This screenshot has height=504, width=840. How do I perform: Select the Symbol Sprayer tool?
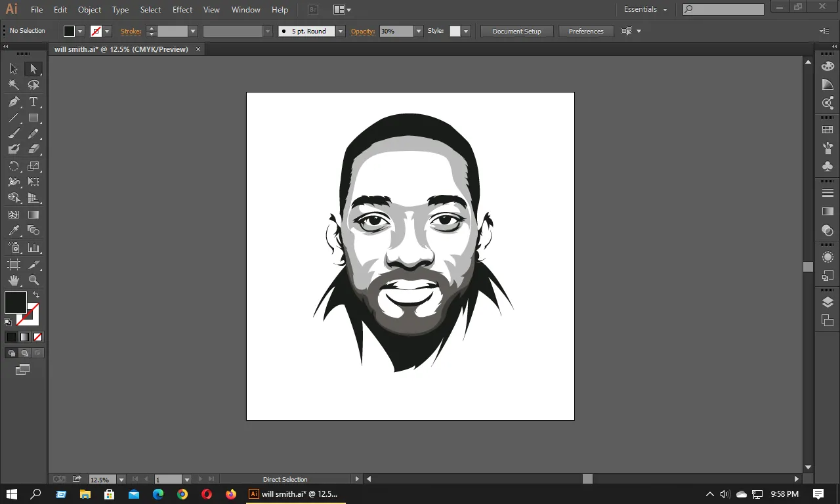14,248
